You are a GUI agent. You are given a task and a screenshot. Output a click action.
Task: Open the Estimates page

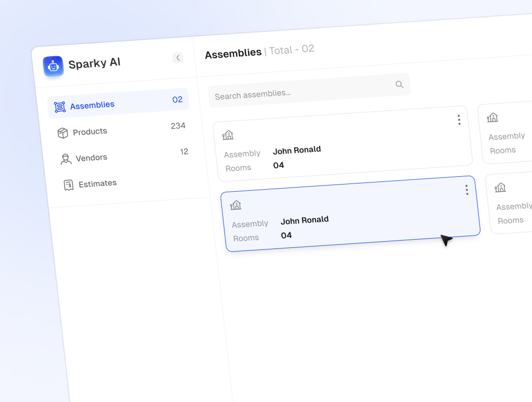tap(98, 183)
